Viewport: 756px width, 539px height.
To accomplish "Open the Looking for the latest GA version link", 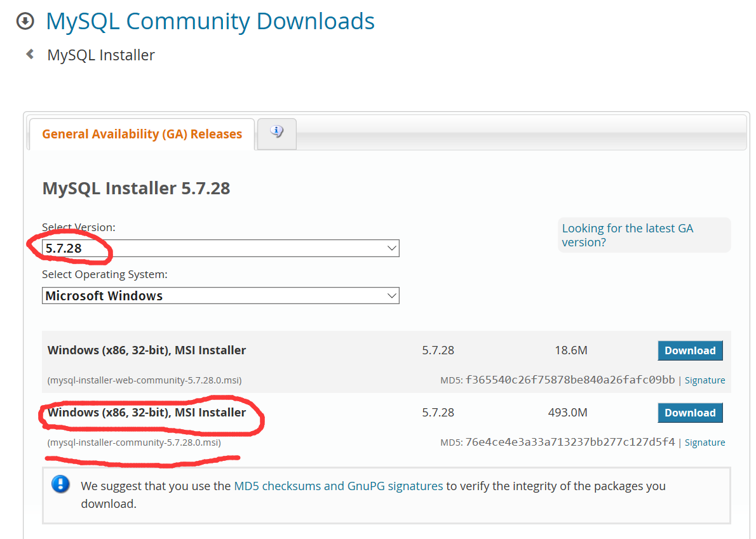I will click(x=628, y=235).
